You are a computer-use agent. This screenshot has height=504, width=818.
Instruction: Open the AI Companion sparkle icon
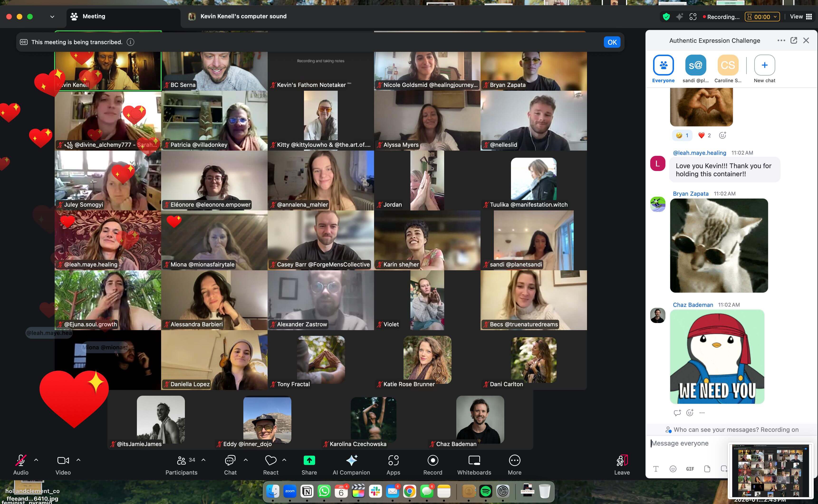pyautogui.click(x=351, y=460)
